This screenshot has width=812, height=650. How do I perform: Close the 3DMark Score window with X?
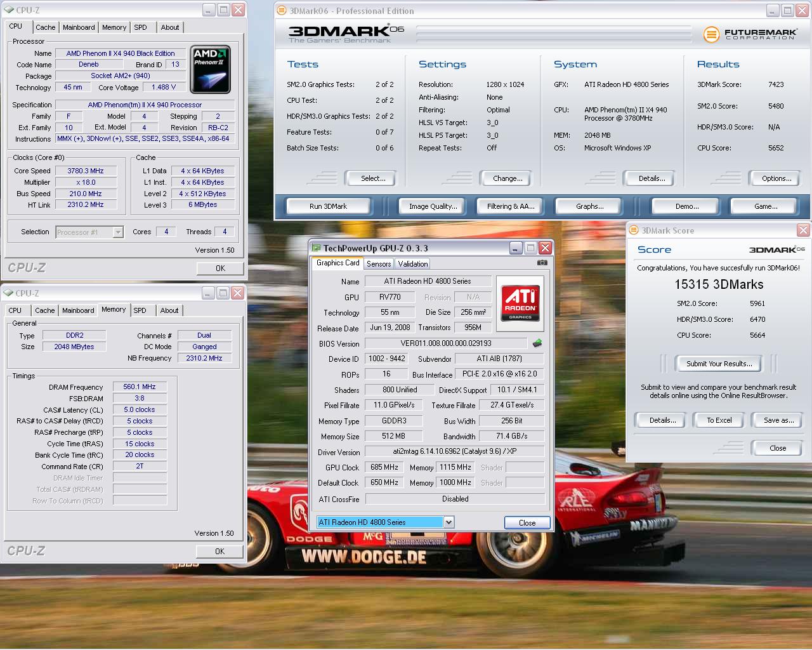803,230
